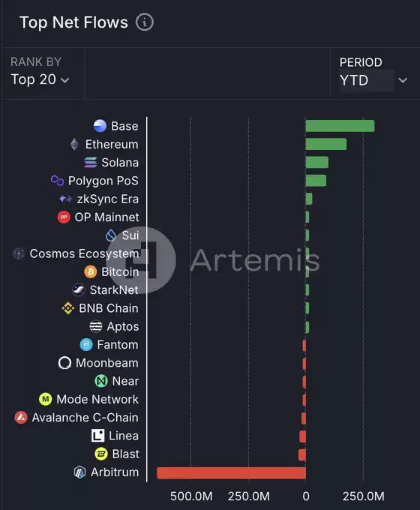Click the Ethereum diamond logo icon
Image resolution: width=420 pixels, height=510 pixels.
click(x=74, y=144)
